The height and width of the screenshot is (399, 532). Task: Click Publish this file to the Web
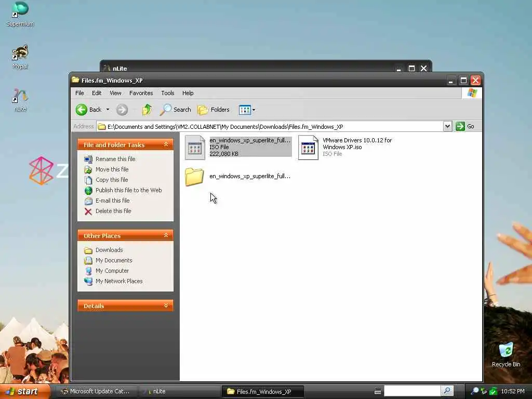coord(129,190)
